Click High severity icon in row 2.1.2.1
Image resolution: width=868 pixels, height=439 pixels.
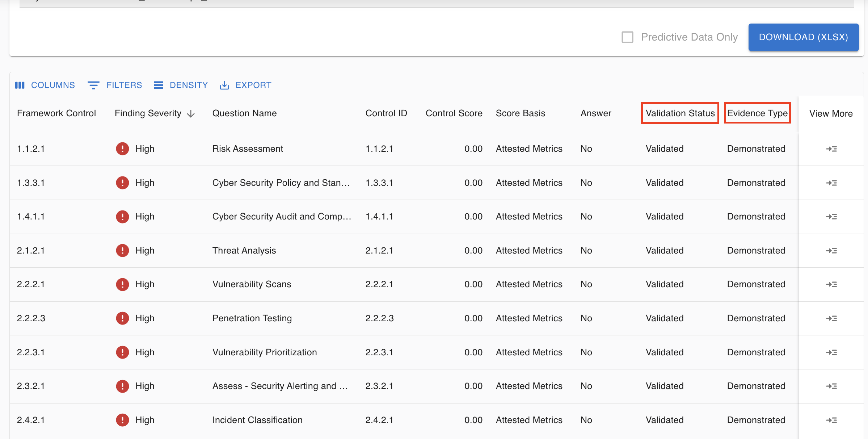(122, 251)
